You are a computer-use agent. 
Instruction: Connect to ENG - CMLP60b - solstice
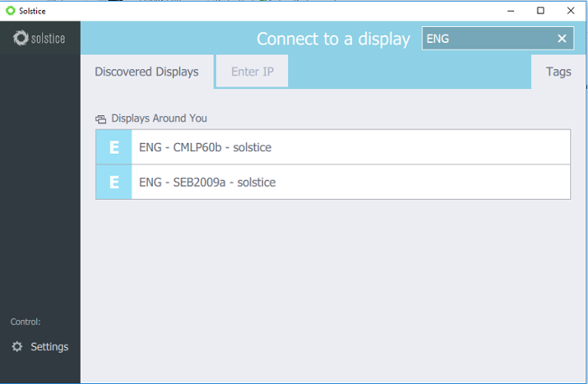point(333,147)
